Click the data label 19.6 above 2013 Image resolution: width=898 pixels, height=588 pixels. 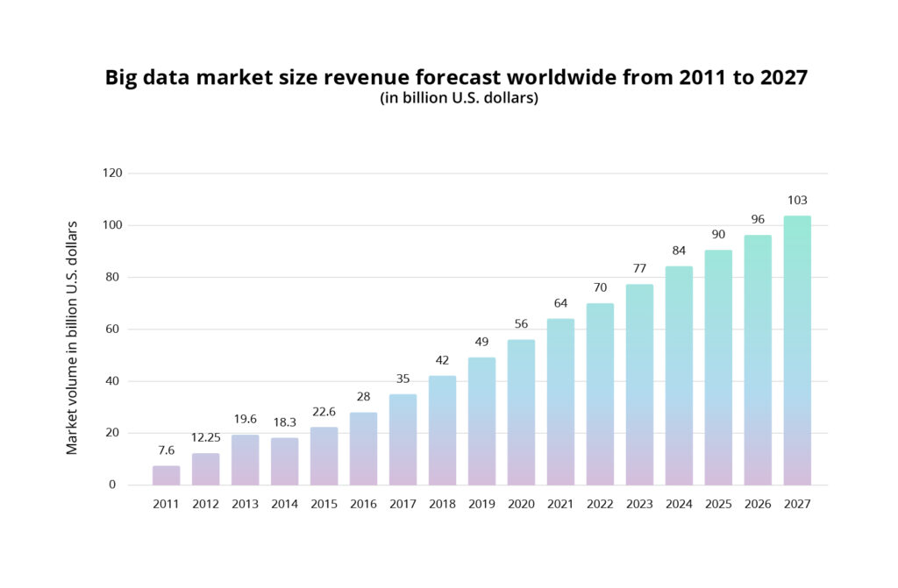click(246, 420)
